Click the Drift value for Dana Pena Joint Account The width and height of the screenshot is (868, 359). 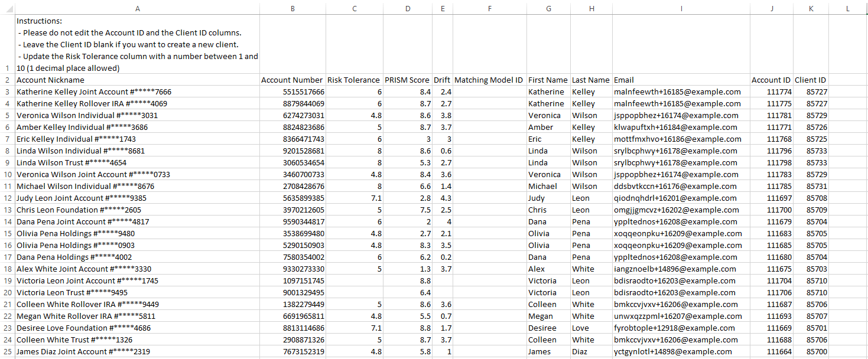coord(442,221)
